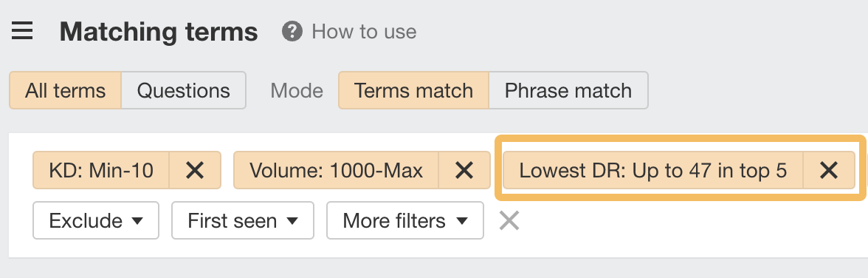Expand the Exclude dropdown
This screenshot has width=868, height=278.
96,221
